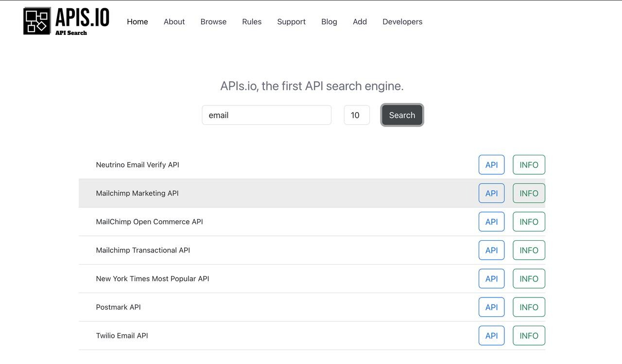Show INFO for Mailchimp Marketing API
The height and width of the screenshot is (364, 622).
pyautogui.click(x=529, y=193)
